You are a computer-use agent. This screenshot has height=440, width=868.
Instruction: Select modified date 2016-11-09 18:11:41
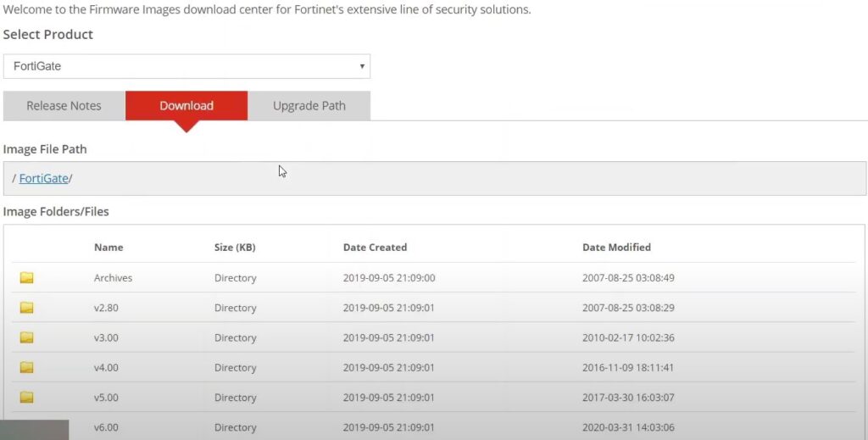pos(628,367)
